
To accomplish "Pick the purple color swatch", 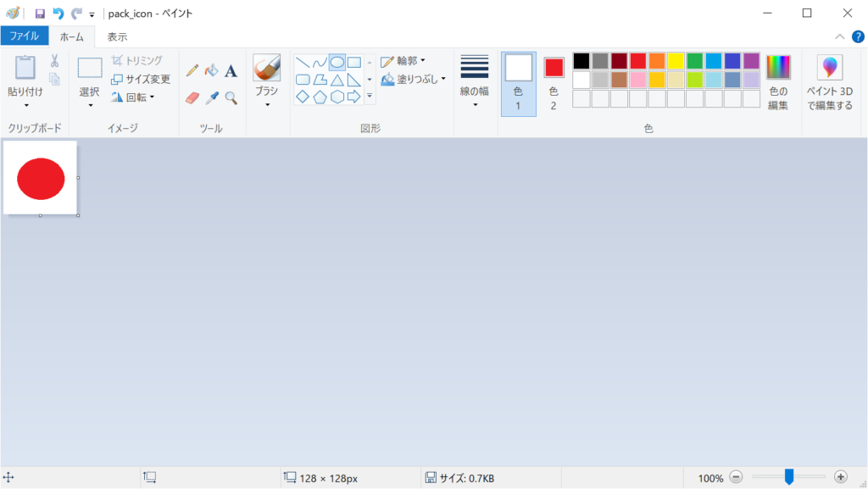I will point(751,61).
